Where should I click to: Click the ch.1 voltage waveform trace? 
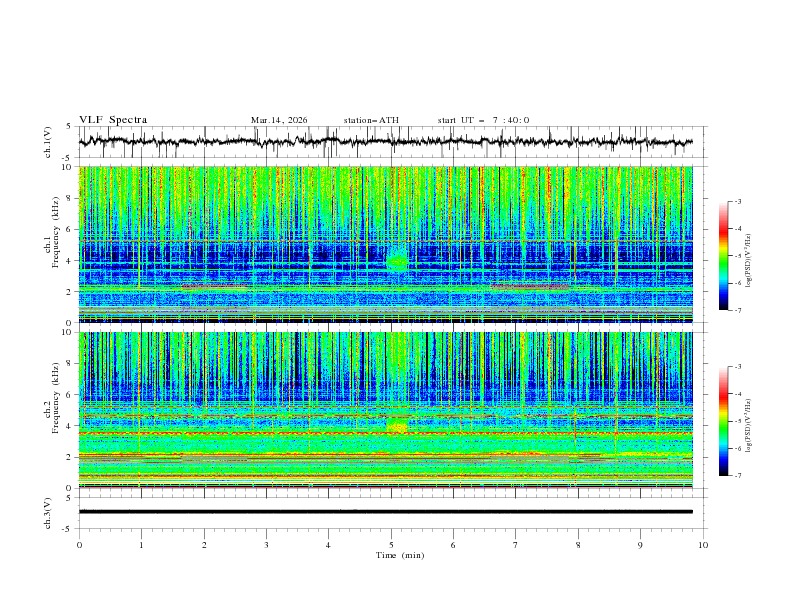click(x=385, y=141)
